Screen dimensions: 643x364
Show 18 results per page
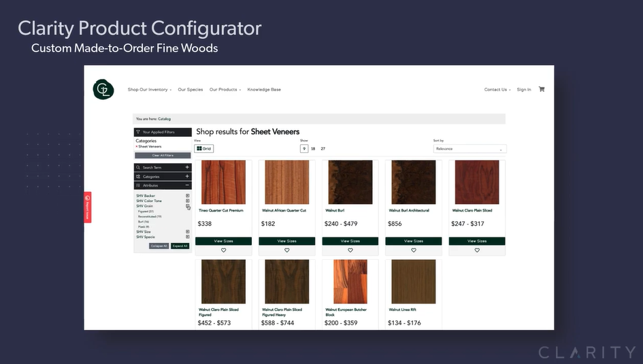coord(313,149)
